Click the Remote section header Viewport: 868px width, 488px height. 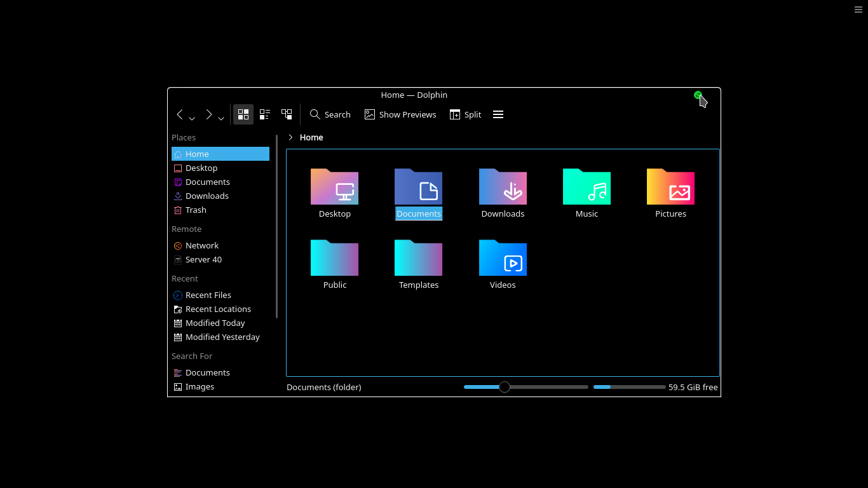click(186, 229)
